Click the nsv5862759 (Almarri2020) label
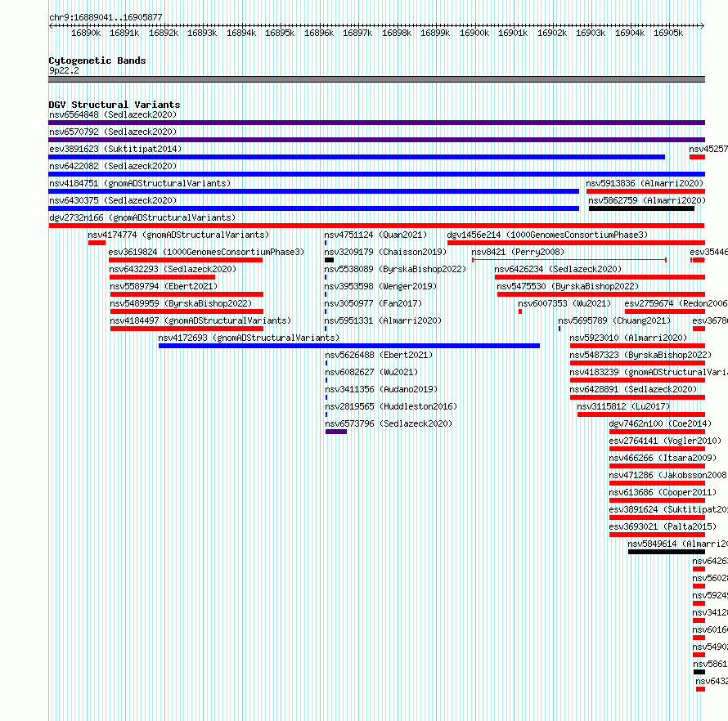Viewport: 728px width, 721px height. pos(647,200)
